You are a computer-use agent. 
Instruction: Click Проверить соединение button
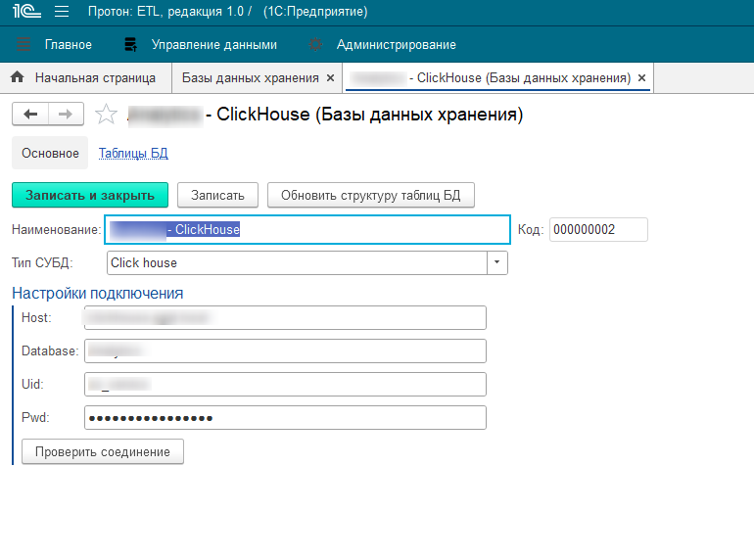click(103, 452)
